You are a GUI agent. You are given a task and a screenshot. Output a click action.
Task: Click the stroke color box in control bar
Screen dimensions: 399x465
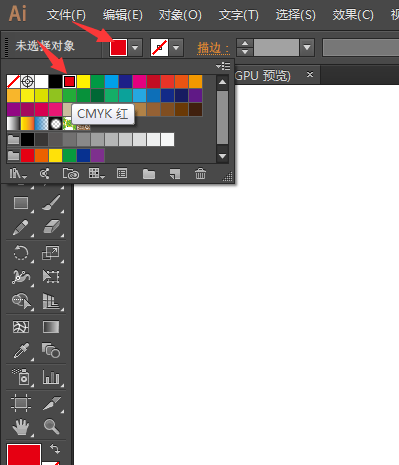[159, 48]
